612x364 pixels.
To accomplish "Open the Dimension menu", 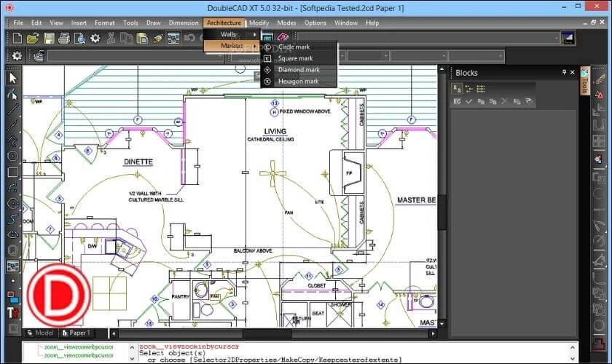I will 184,23.
